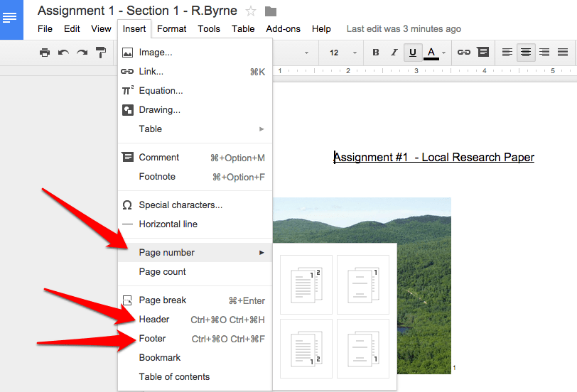Image resolution: width=577 pixels, height=392 pixels.
Task: Click the heading 'Assignment #1 - Local Research Paper'
Action: 434,157
